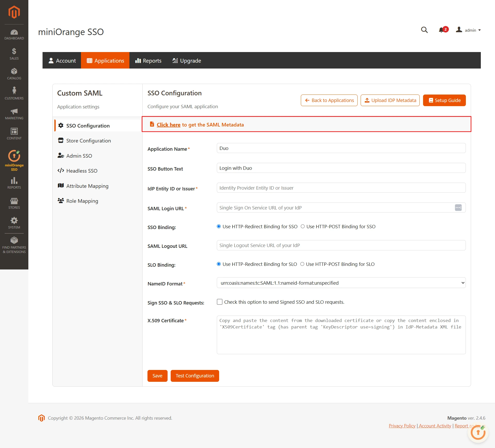Open the miniOrange SSO sidebar item
495x448 pixels.
click(x=14, y=160)
